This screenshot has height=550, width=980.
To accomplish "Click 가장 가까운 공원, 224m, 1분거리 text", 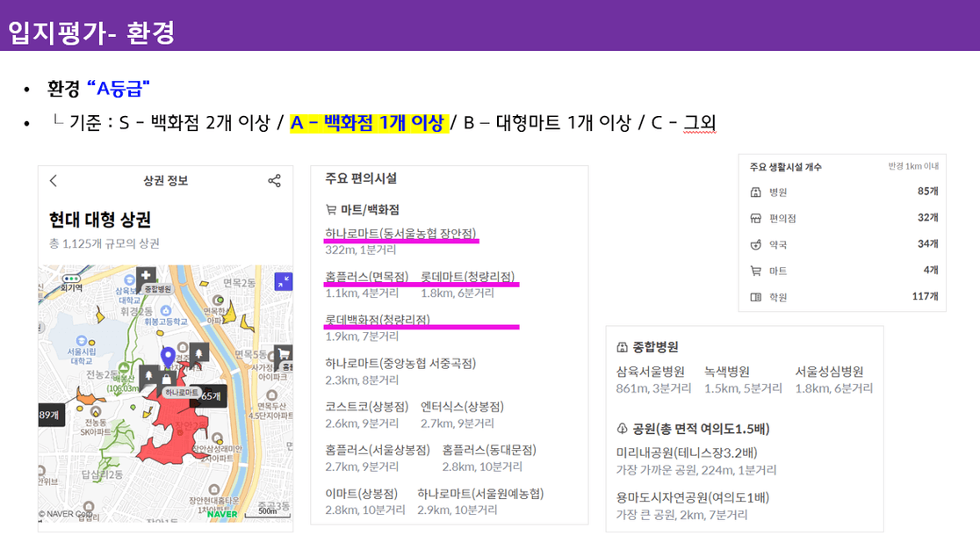I will pyautogui.click(x=696, y=470).
